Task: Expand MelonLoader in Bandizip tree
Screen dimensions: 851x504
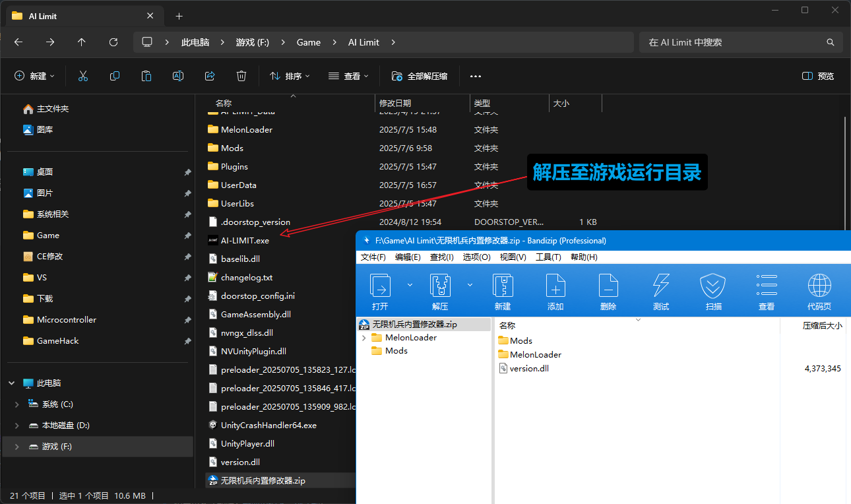Action: pyautogui.click(x=363, y=337)
